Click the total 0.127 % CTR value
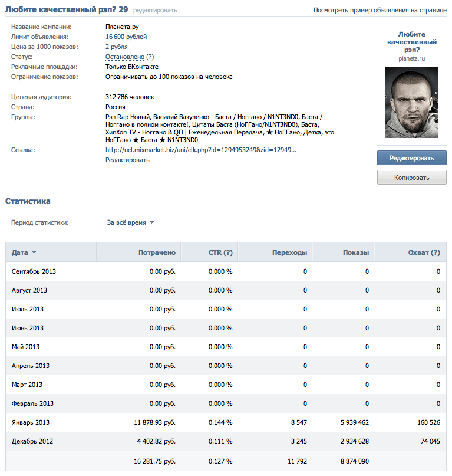Viewport: 452px width, 476px height. point(220,461)
